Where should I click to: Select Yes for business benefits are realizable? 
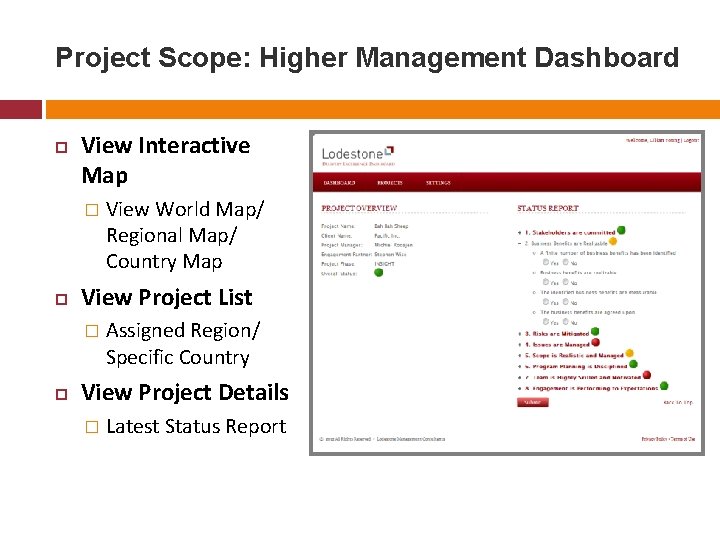(546, 281)
